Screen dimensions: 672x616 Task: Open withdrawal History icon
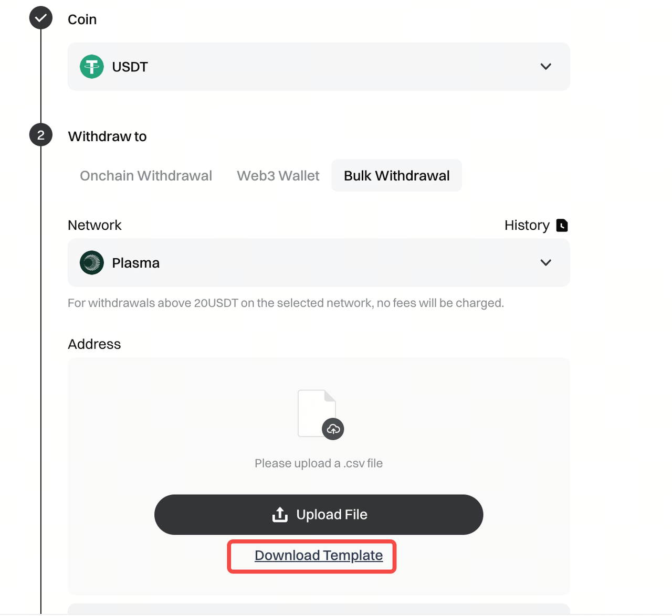tap(562, 225)
